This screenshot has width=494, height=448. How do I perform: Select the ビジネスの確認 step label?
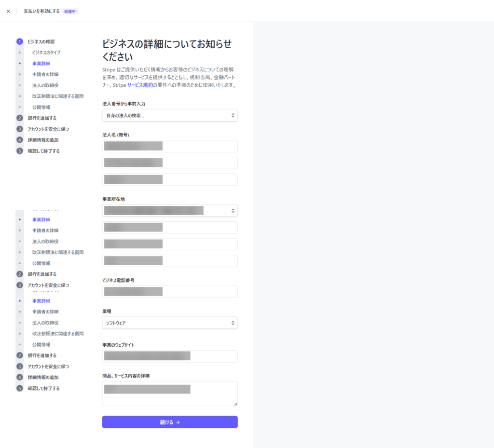tap(41, 41)
